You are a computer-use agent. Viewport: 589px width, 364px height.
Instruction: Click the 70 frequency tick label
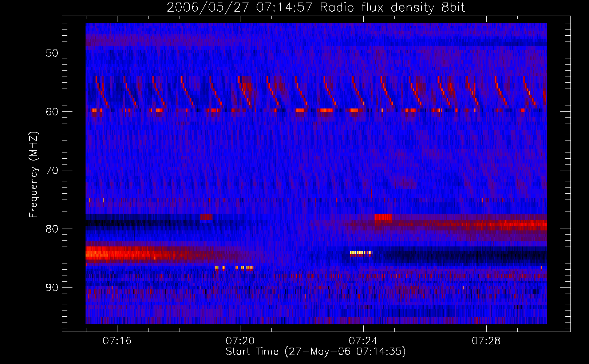click(x=52, y=170)
